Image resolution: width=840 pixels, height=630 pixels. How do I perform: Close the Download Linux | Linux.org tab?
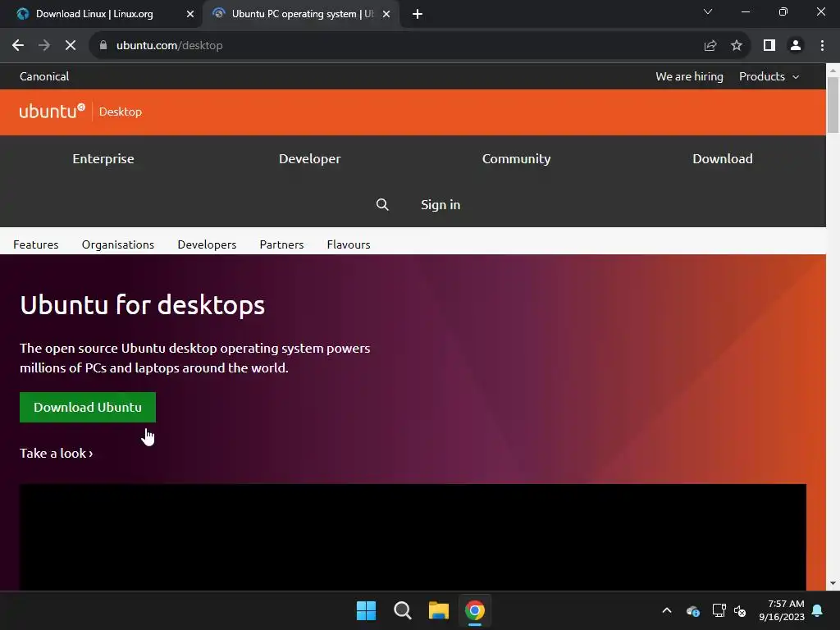point(190,14)
